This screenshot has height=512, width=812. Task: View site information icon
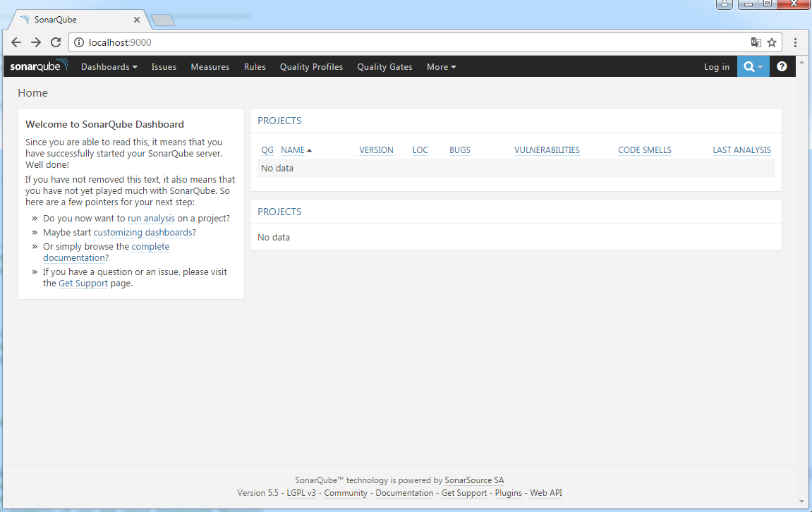[79, 42]
